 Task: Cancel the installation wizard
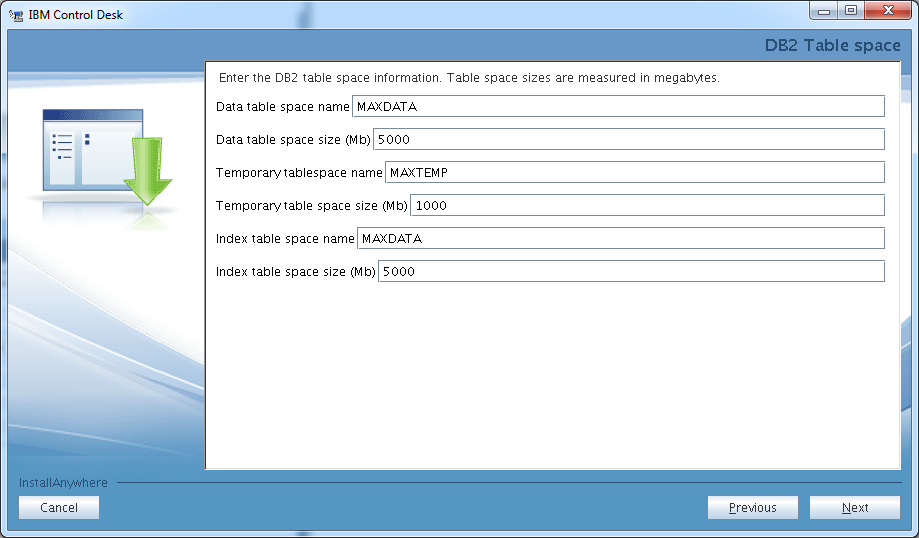coord(59,508)
